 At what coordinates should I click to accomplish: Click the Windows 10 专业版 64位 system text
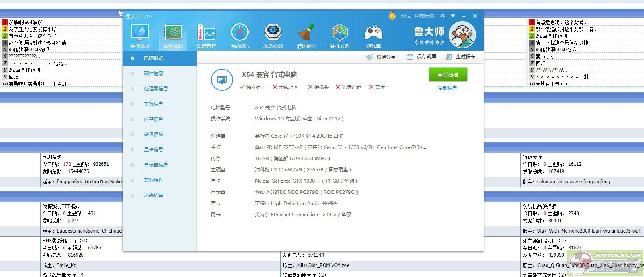(299, 119)
